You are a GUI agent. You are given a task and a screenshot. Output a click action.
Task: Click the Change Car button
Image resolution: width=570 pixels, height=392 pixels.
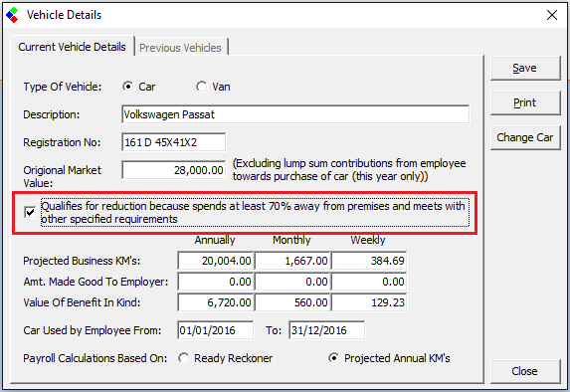525,137
